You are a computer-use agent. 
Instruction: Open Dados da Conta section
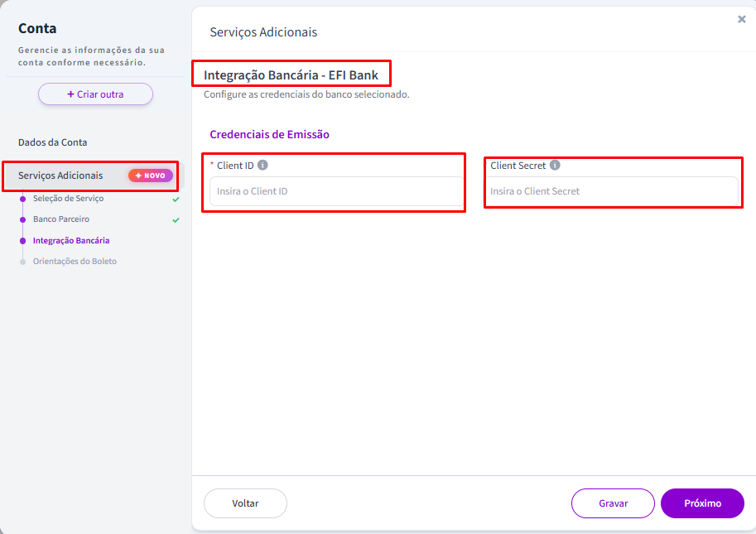point(52,142)
